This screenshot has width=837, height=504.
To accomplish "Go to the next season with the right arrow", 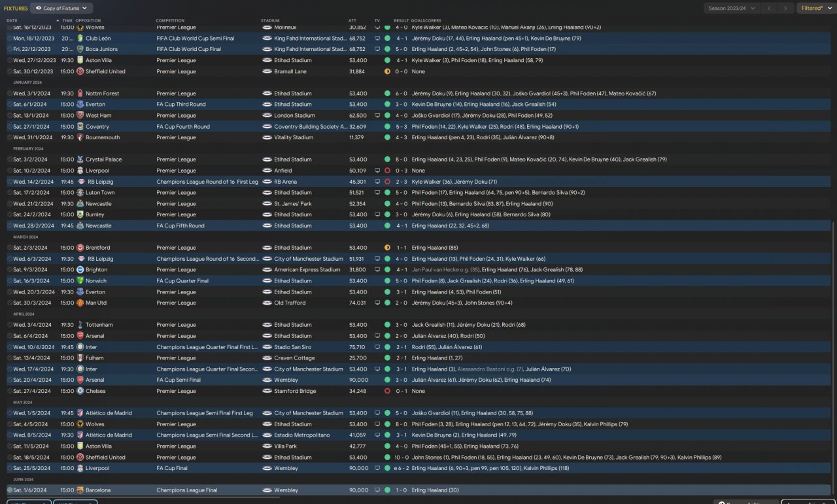I will point(787,8).
